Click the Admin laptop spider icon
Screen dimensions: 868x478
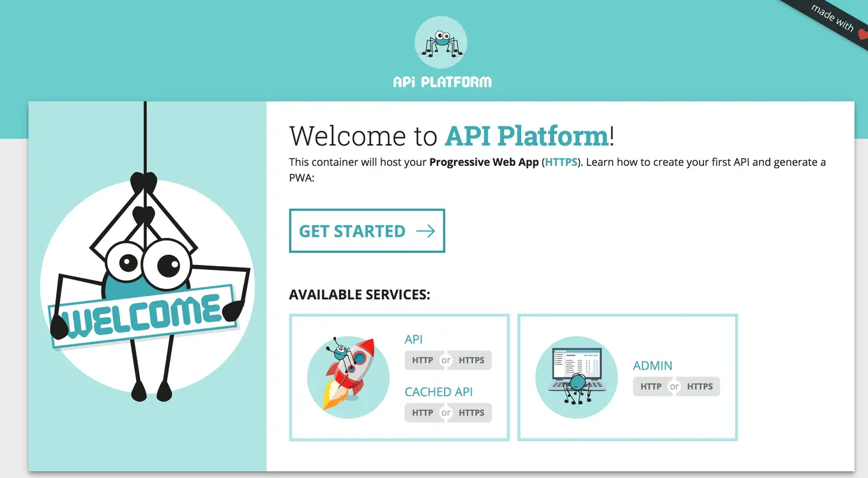pyautogui.click(x=575, y=377)
